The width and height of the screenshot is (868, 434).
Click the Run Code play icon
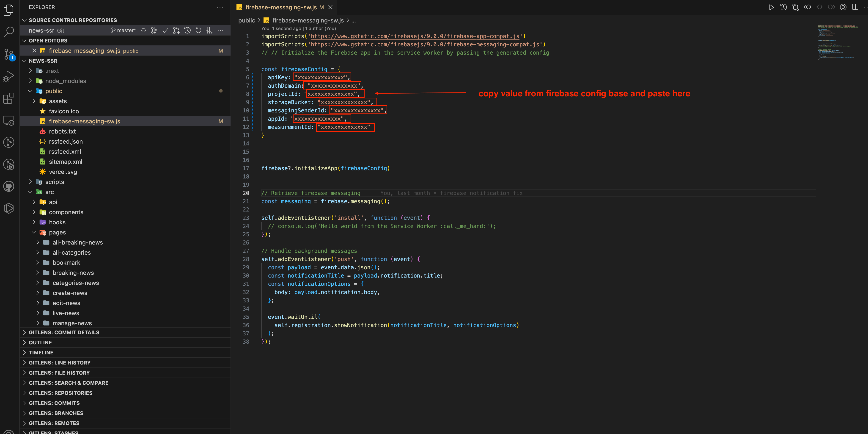coord(771,7)
